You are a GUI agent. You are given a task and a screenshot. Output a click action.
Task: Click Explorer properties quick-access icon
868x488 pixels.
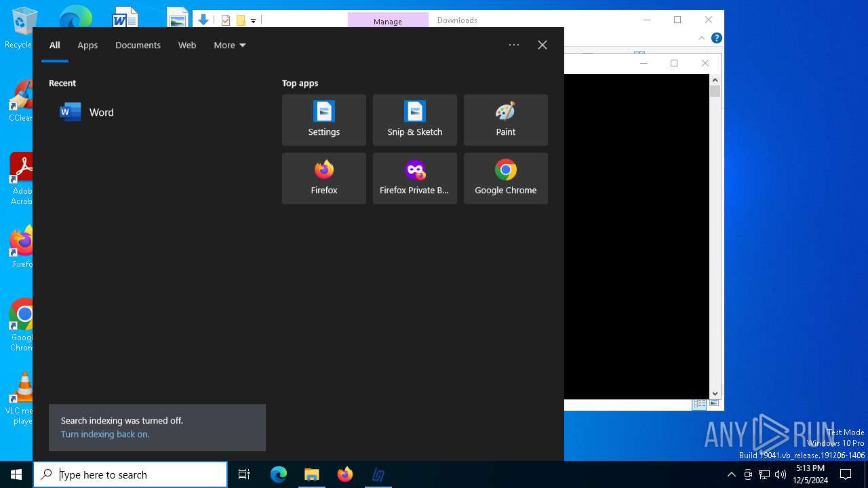coord(226,20)
